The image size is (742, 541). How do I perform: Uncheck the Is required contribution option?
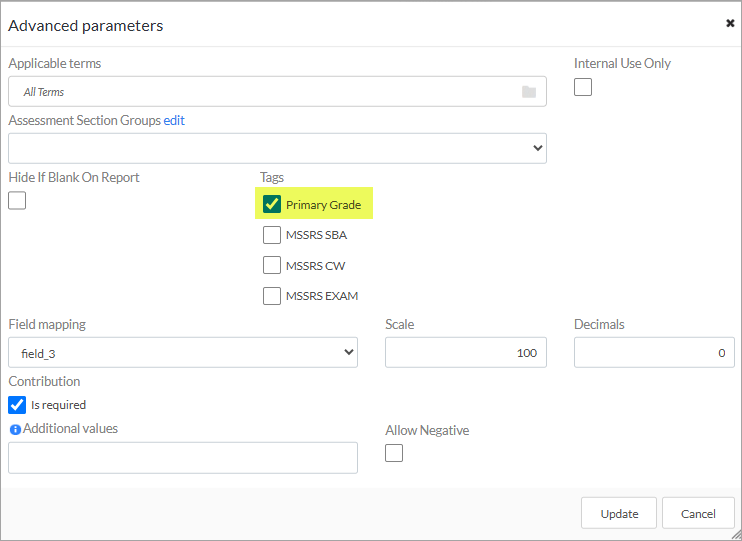click(x=17, y=405)
